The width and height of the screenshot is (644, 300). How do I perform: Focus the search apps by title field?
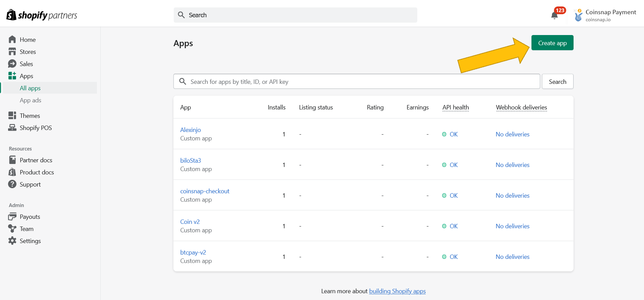pos(356,82)
